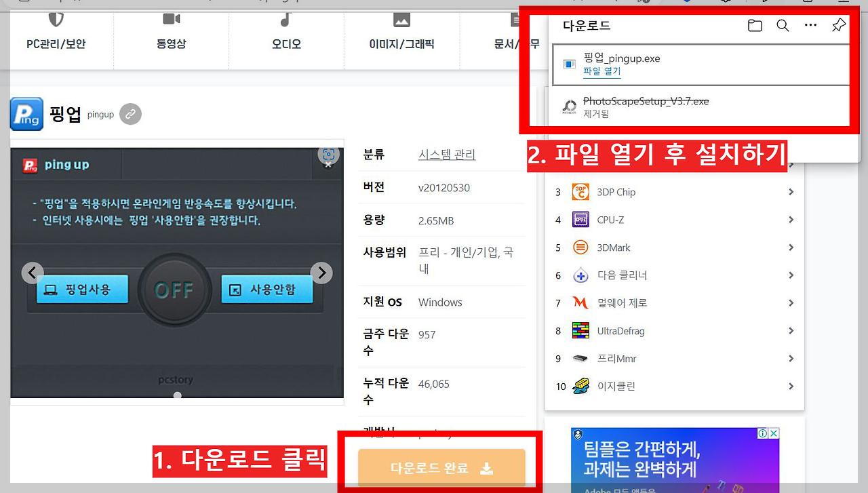Expand the 이지클린 row chevron
The width and height of the screenshot is (868, 493).
tap(791, 387)
